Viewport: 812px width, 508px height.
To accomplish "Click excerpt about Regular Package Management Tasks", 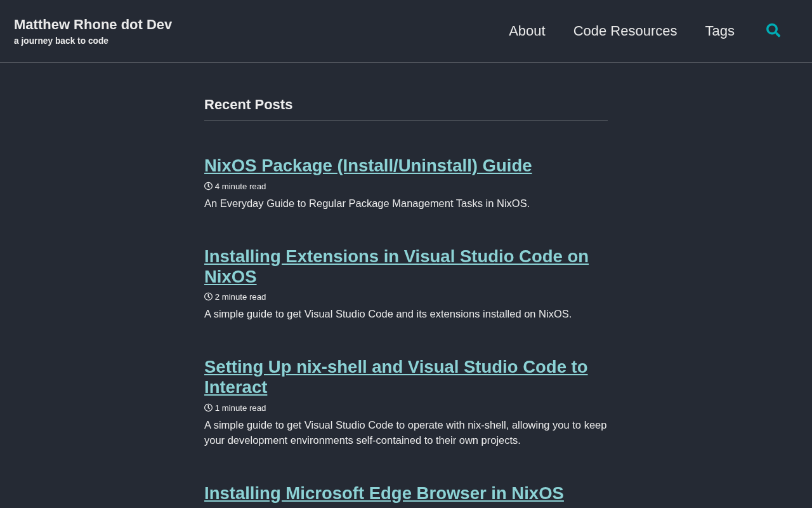I will click(367, 204).
